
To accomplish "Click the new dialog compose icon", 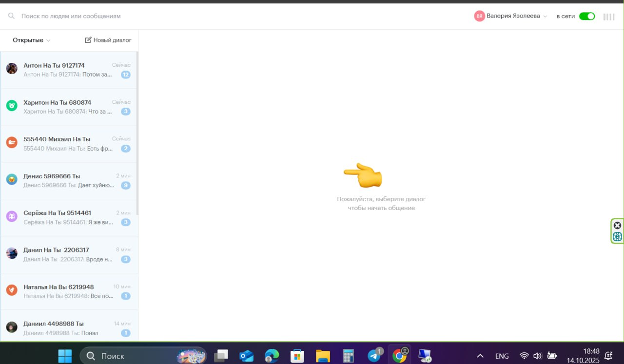I will (88, 40).
